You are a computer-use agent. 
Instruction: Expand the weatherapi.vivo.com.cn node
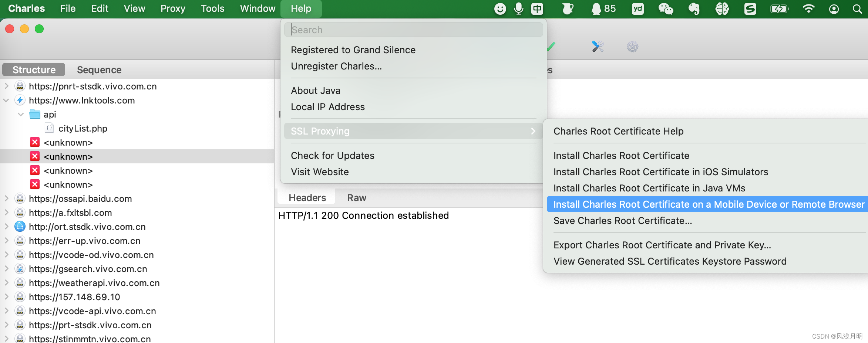(6, 283)
